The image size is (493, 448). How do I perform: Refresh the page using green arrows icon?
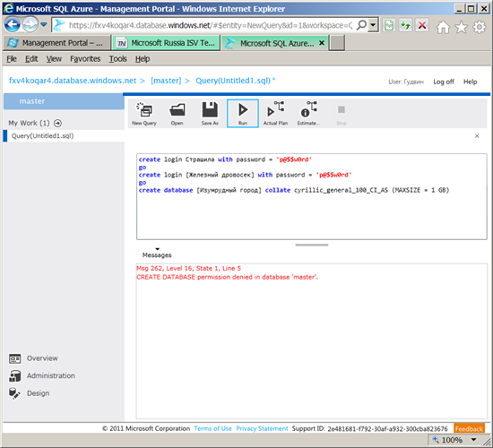[405, 25]
